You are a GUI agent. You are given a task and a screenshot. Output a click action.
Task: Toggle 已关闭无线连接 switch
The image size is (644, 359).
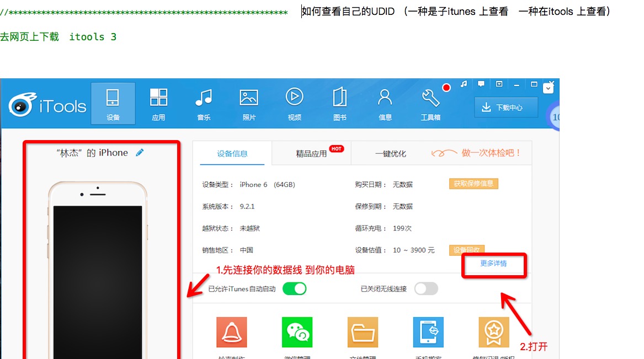(x=426, y=289)
